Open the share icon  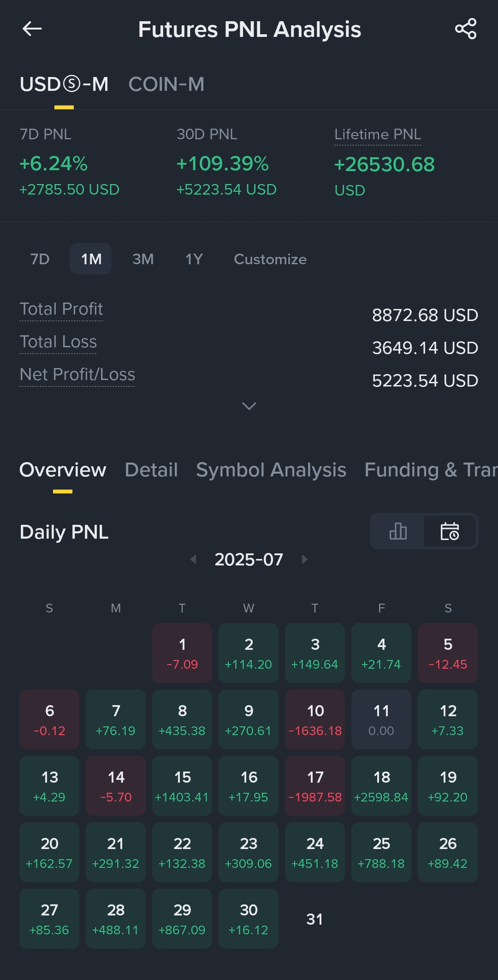(465, 29)
